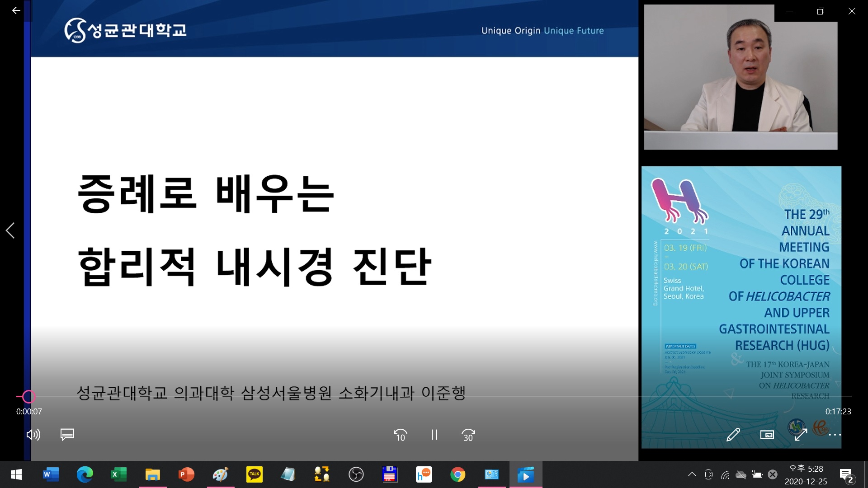Viewport: 868px width, 488px height.
Task: Open Paint palette app in taskbar
Action: click(220, 474)
